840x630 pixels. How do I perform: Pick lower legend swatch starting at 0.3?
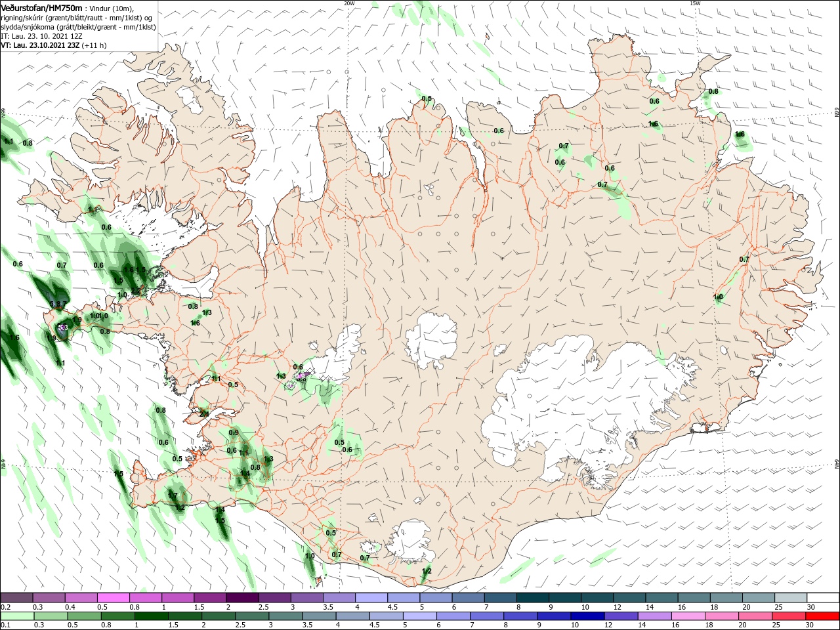[x=51, y=616]
